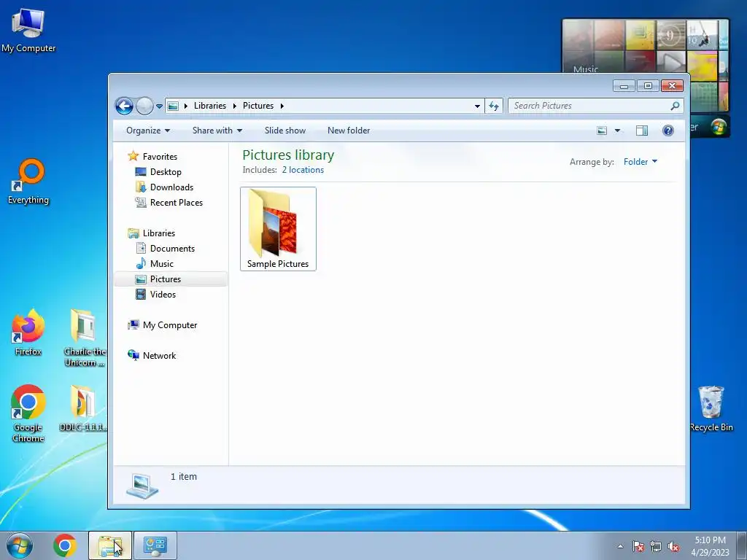Open the address bar history dropdown
The height and width of the screenshot is (560, 747).
pyautogui.click(x=477, y=106)
